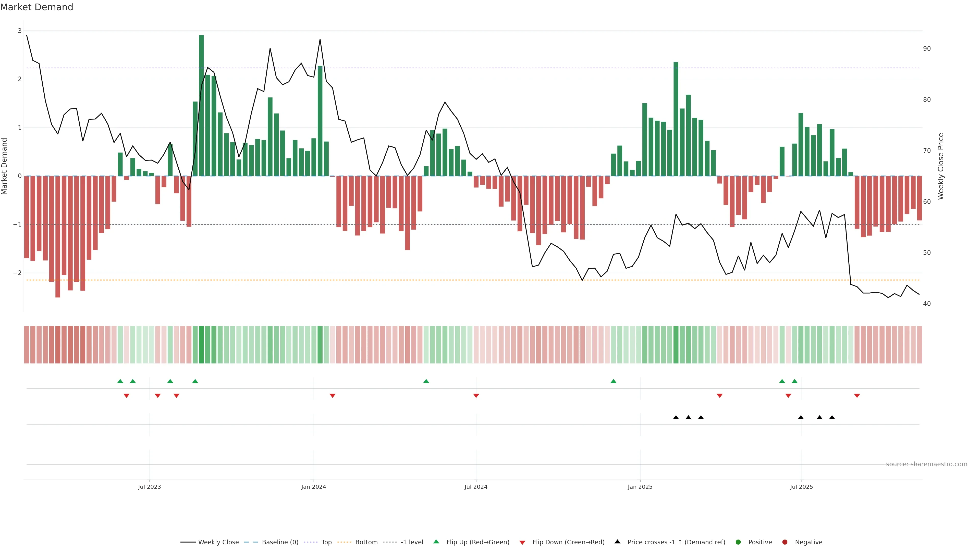Viewport: 980px width, 551px height.
Task: Click the green Positive circle in legend
Action: (738, 542)
